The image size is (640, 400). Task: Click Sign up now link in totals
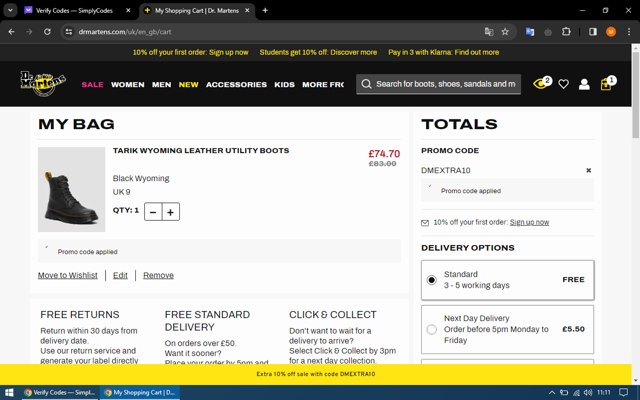(x=529, y=222)
